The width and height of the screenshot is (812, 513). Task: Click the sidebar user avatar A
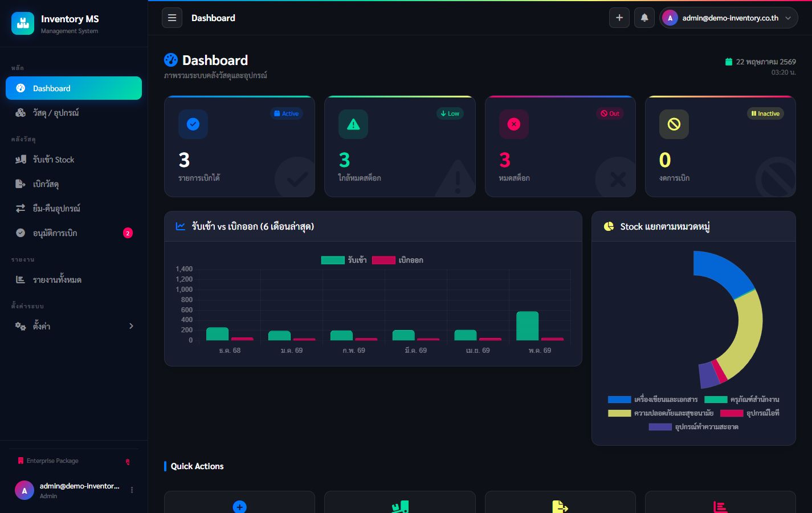click(x=24, y=490)
